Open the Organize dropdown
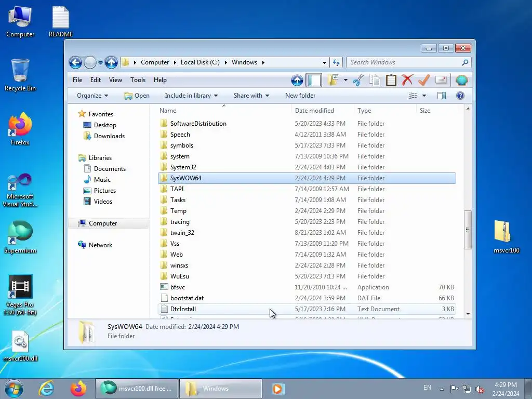The width and height of the screenshot is (532, 399). [x=92, y=96]
